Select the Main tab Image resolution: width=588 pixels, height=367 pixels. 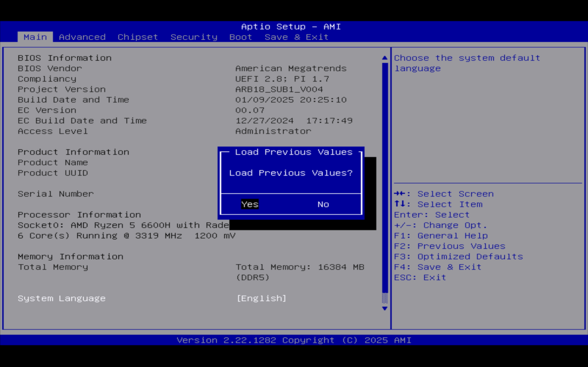pyautogui.click(x=35, y=37)
